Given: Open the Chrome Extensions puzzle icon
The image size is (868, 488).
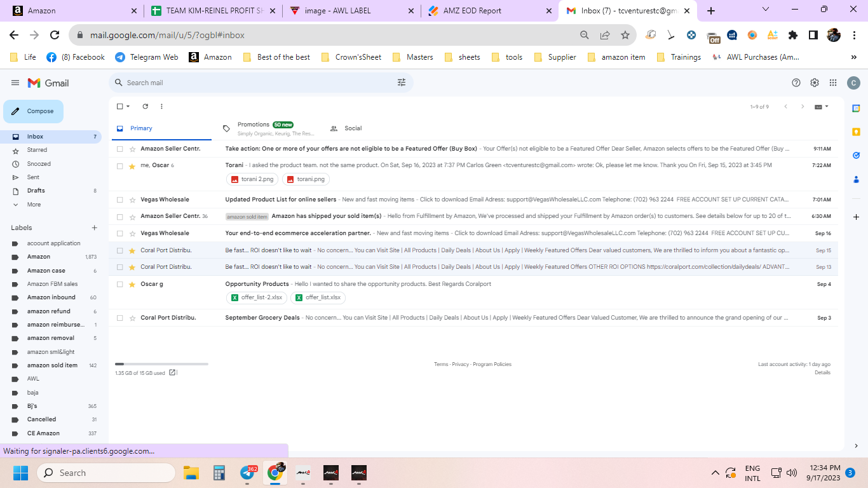Looking at the screenshot, I should [793, 35].
